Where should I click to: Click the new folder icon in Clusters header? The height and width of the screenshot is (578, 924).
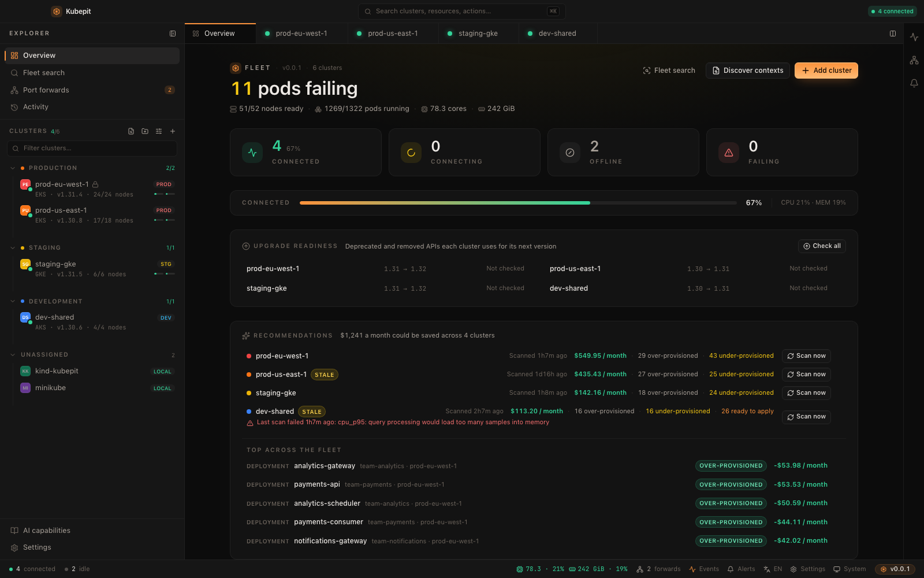click(145, 131)
